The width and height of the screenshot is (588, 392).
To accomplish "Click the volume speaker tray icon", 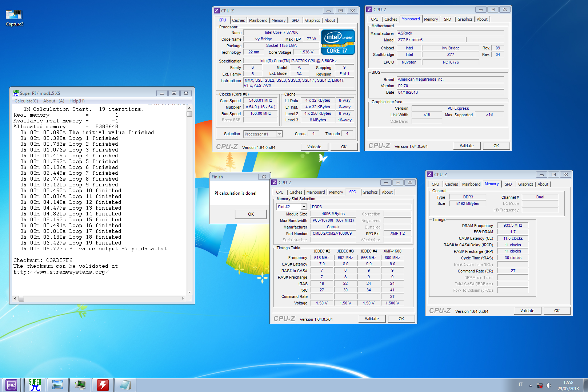I will 548,385.
